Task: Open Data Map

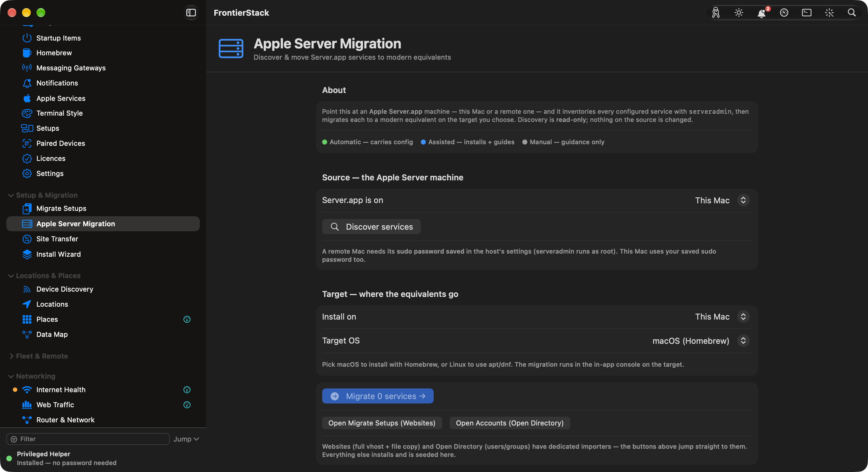Action: (x=103, y=334)
